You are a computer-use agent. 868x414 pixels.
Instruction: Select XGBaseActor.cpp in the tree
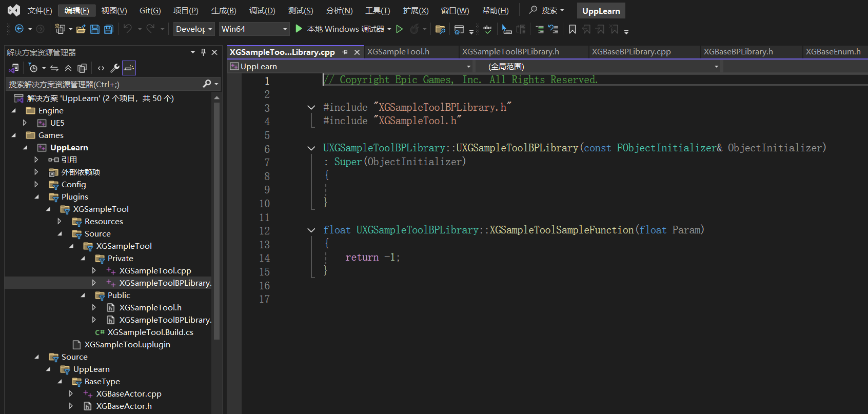pos(129,393)
